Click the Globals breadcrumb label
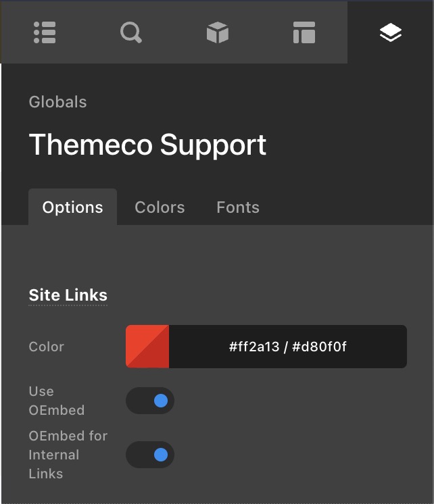Screen dimensions: 434x504 (57, 102)
